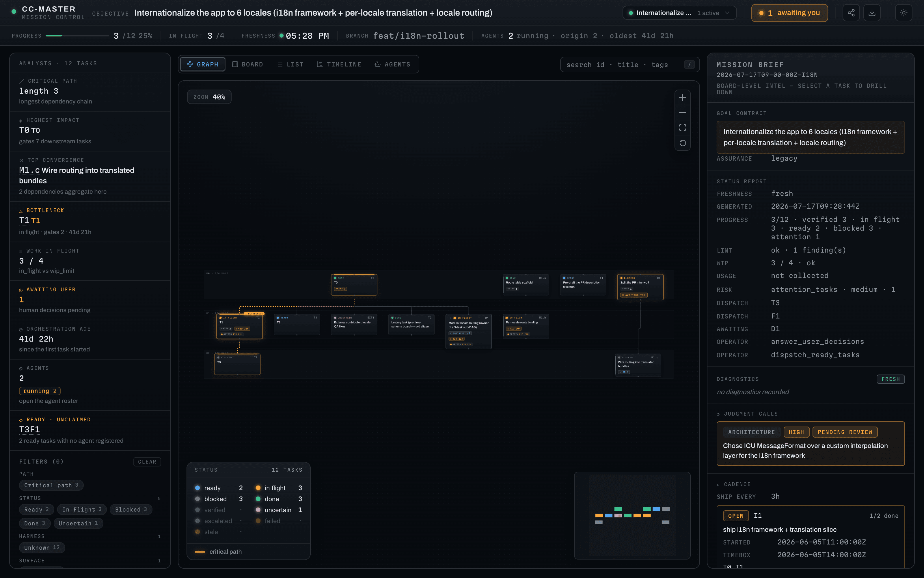The height and width of the screenshot is (578, 924).
Task: Click the branch name feat/i18n-rollout
Action: (418, 36)
